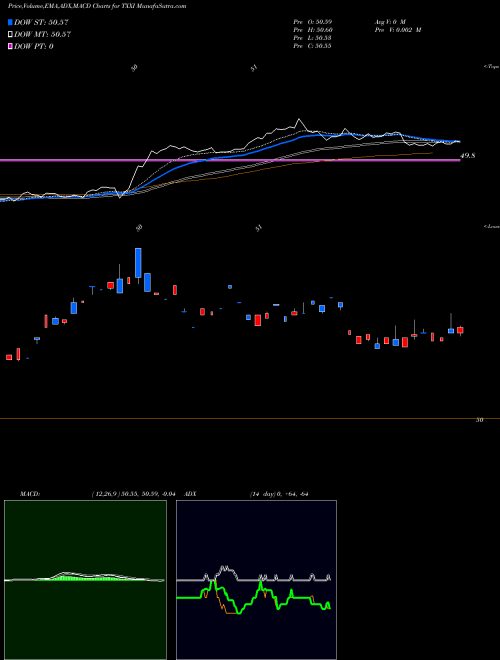The image size is (500, 660).
Task: Click the '50' axis tick above the EMA chart
Action: pyautogui.click(x=135, y=68)
